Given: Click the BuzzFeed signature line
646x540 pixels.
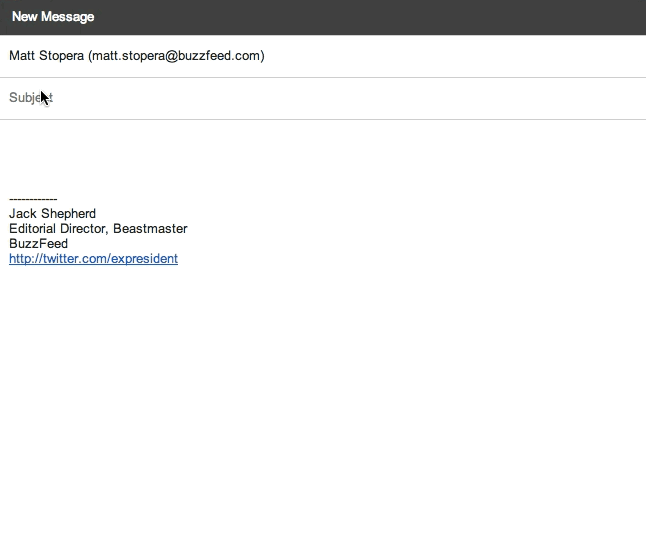Looking at the screenshot, I should (39, 243).
